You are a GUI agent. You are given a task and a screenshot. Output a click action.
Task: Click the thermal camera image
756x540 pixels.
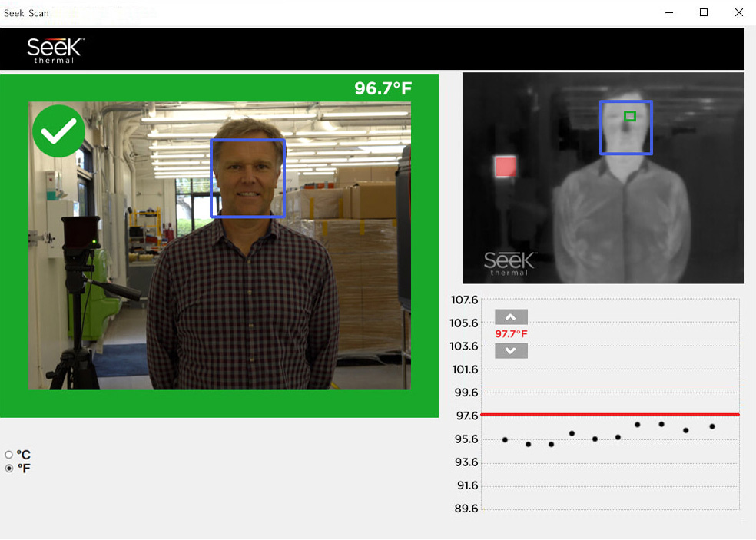click(603, 178)
